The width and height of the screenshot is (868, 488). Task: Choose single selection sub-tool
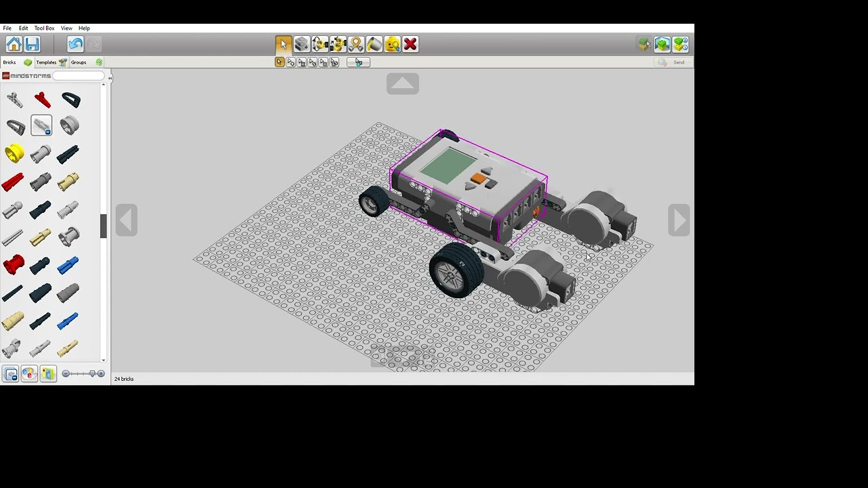pyautogui.click(x=280, y=62)
